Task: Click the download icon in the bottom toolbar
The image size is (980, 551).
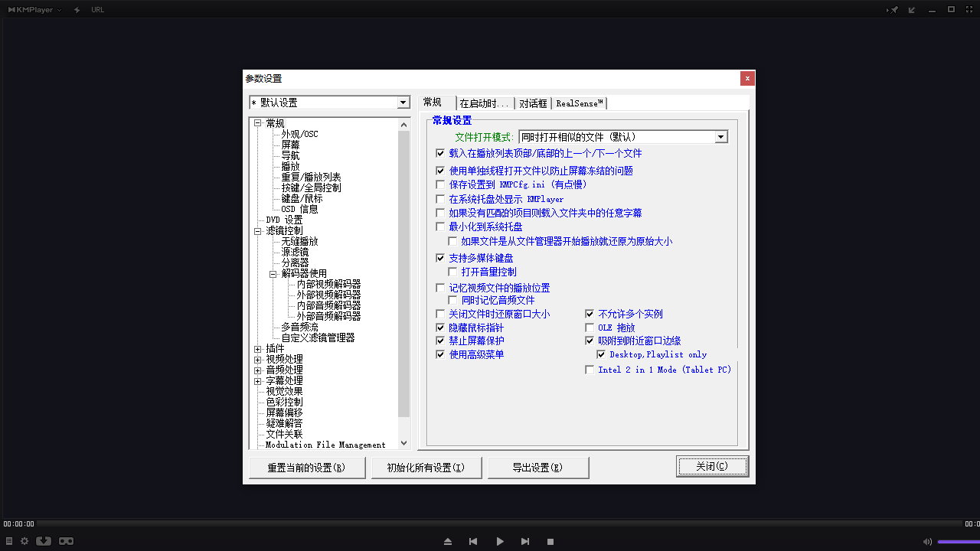Action: point(44,542)
